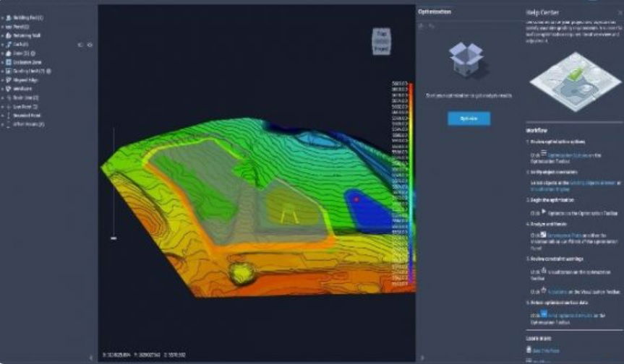This screenshot has width=624, height=364.
Task: Select Front face on the view cube
Action: click(x=381, y=49)
